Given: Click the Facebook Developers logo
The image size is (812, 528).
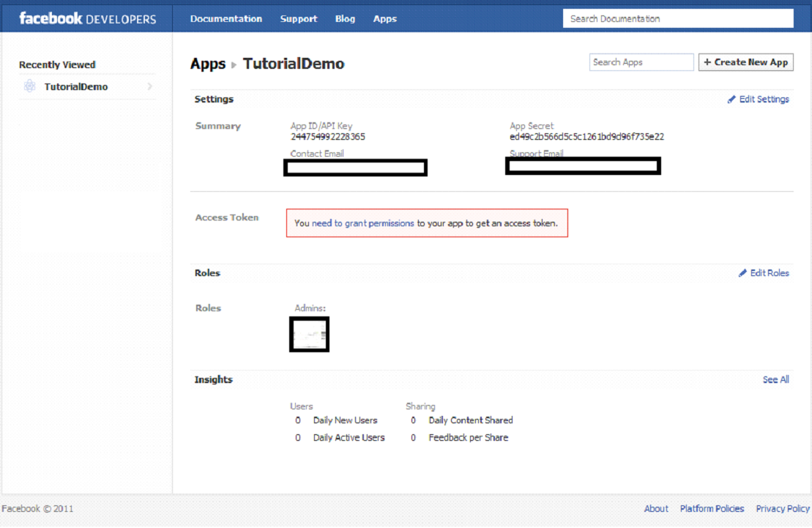Looking at the screenshot, I should [x=88, y=18].
